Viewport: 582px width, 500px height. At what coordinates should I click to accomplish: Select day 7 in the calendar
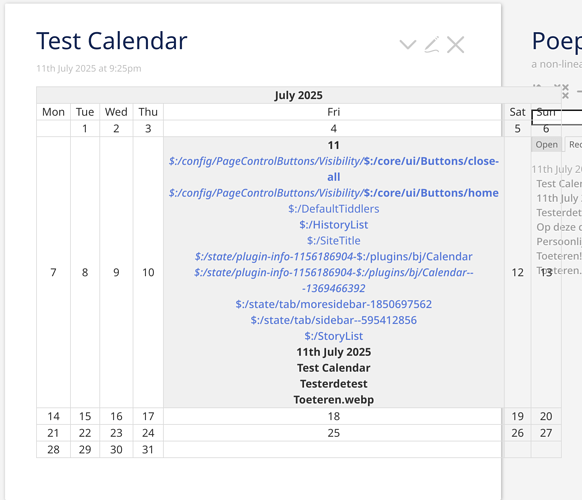(53, 273)
